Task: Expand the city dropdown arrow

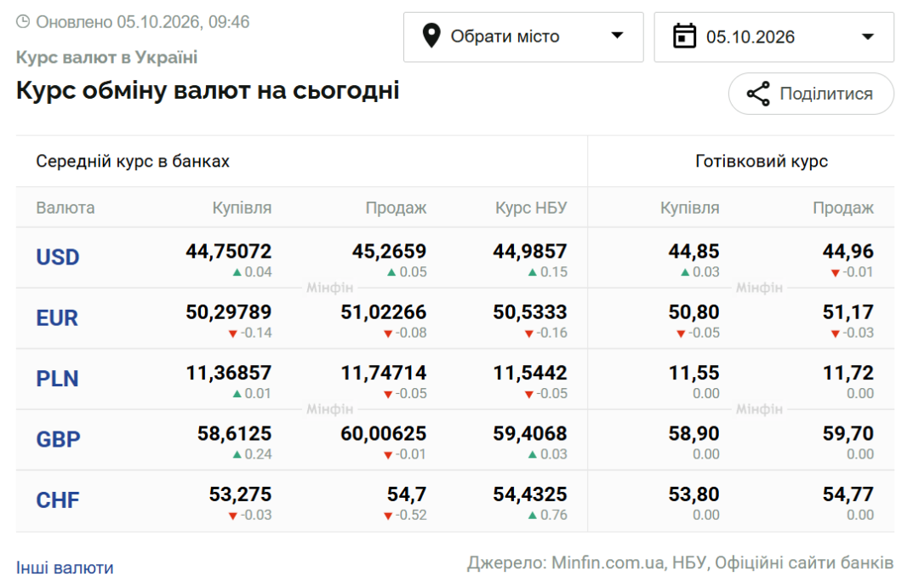Action: click(x=617, y=36)
